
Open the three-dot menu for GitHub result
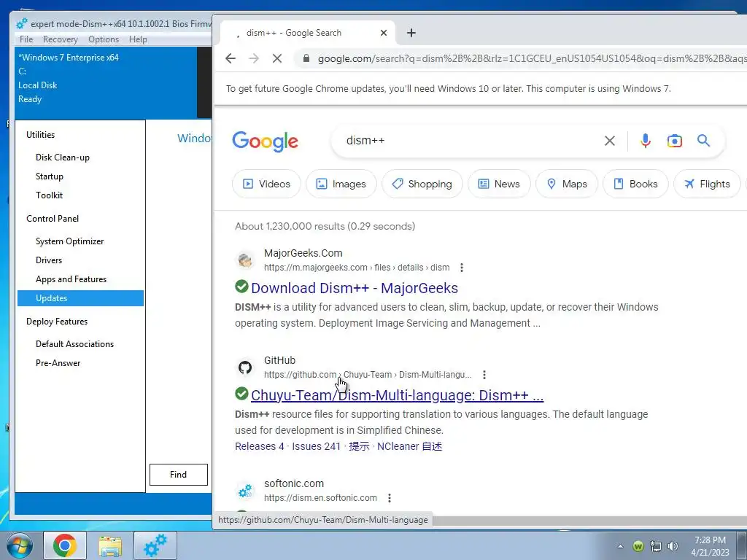(x=484, y=375)
